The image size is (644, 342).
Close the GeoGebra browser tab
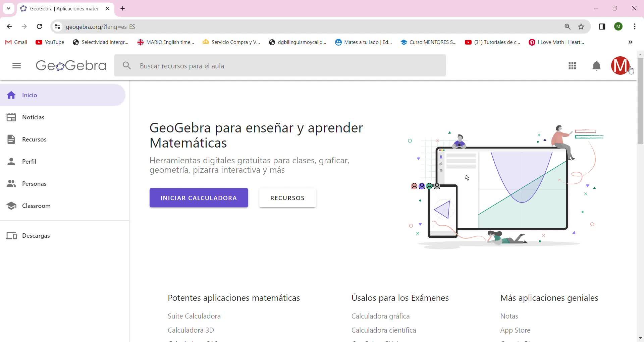pyautogui.click(x=107, y=8)
